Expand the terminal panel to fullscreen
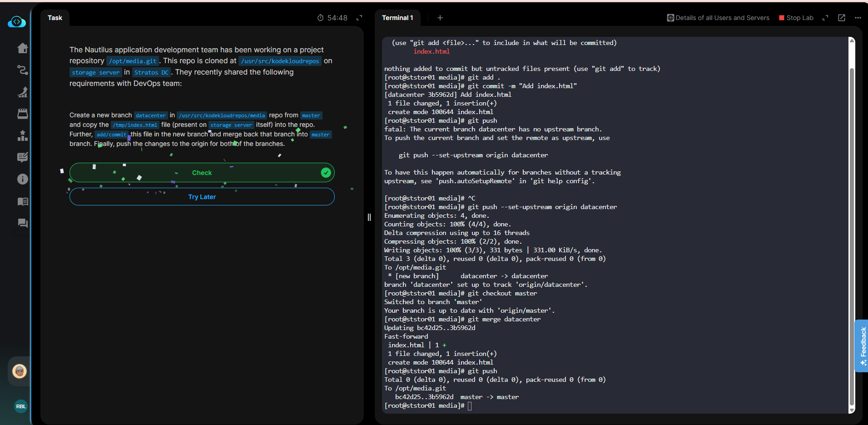The height and width of the screenshot is (425, 868). (x=825, y=18)
